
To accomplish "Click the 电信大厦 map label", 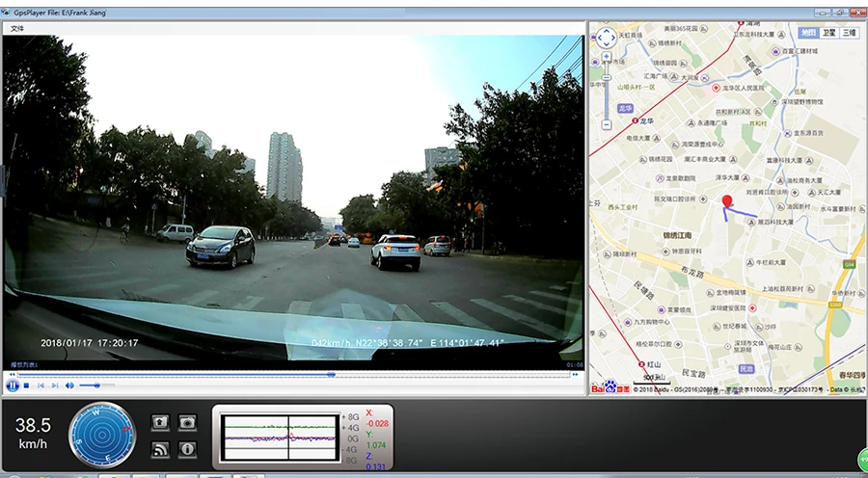I will [637, 138].
